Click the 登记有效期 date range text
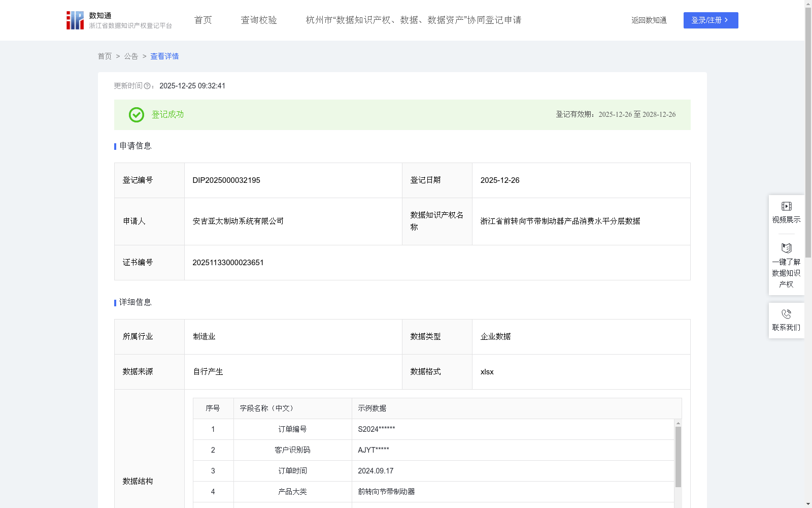Screen dimensions: 812x508 pos(616,115)
